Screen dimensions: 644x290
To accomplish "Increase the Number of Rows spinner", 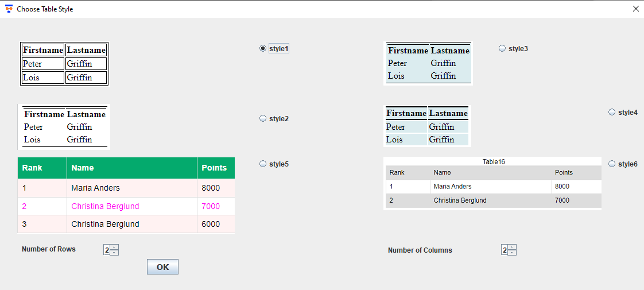I will click(x=115, y=248).
